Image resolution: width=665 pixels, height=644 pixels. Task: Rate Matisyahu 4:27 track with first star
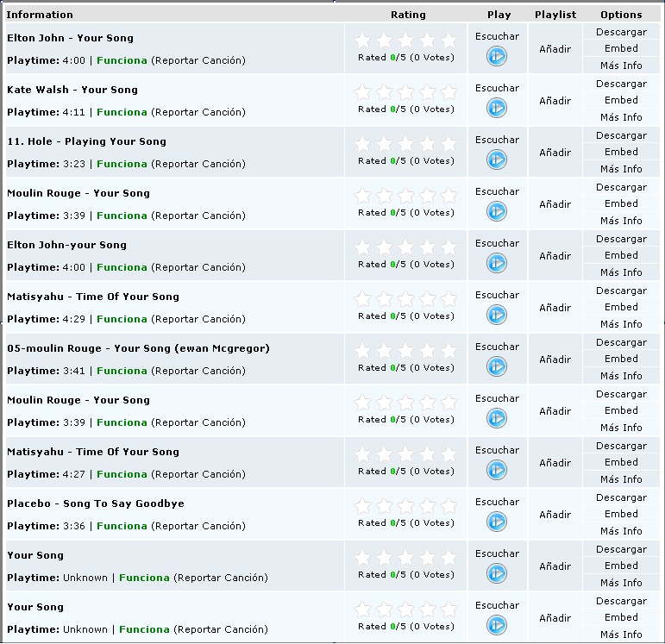point(362,454)
